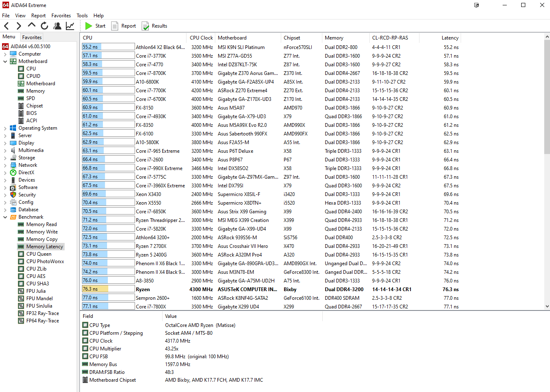Select the Memory Read benchmark icon
The image size is (550, 392).
pyautogui.click(x=21, y=224)
